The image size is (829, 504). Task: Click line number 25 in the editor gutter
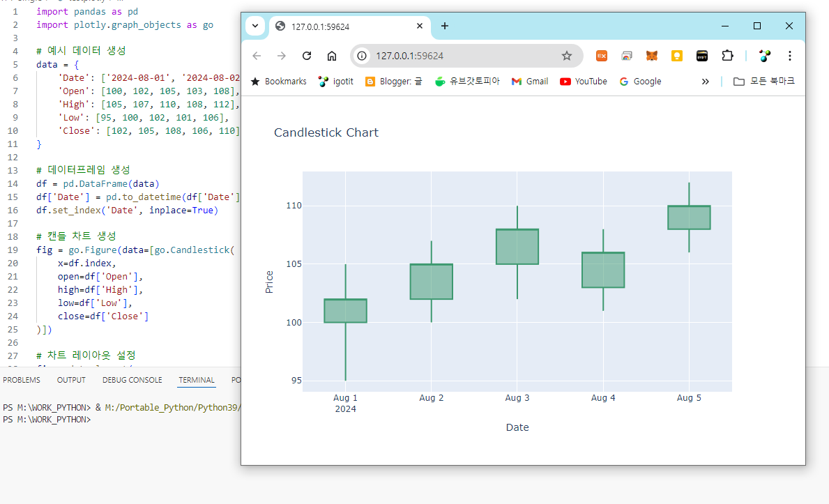[x=13, y=330]
